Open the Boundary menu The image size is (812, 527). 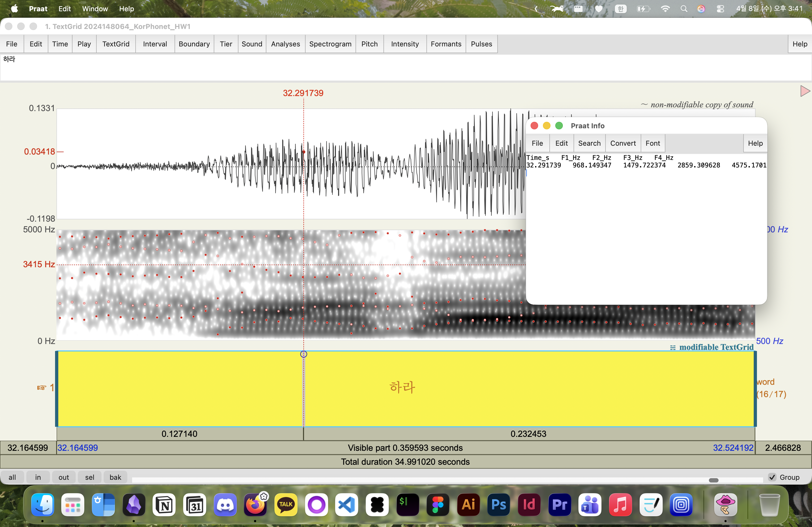pos(194,44)
